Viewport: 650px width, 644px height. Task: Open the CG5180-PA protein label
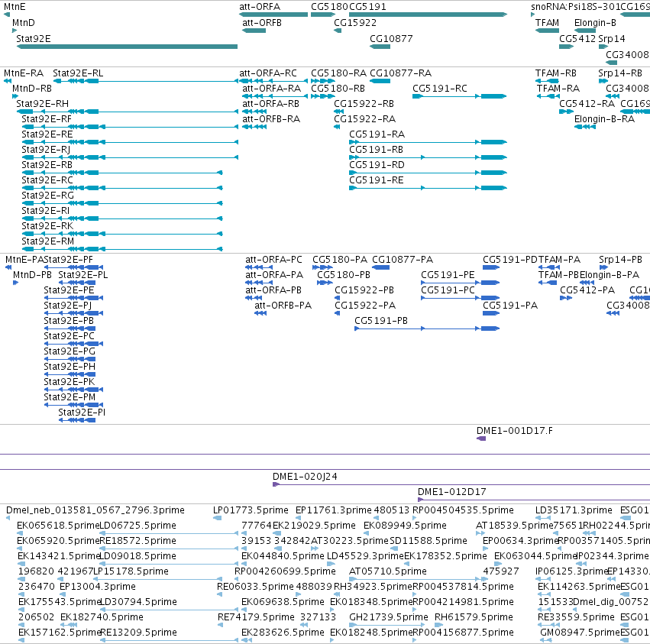pyautogui.click(x=340, y=260)
